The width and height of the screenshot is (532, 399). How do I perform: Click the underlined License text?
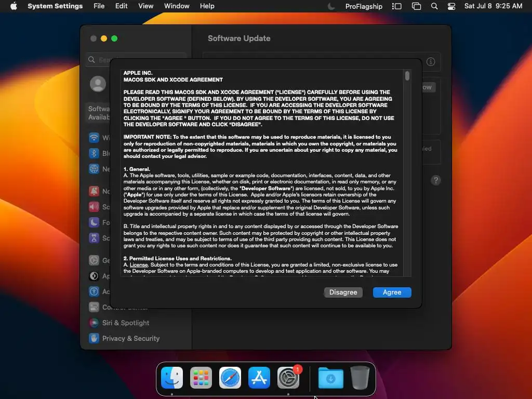pyautogui.click(x=139, y=264)
